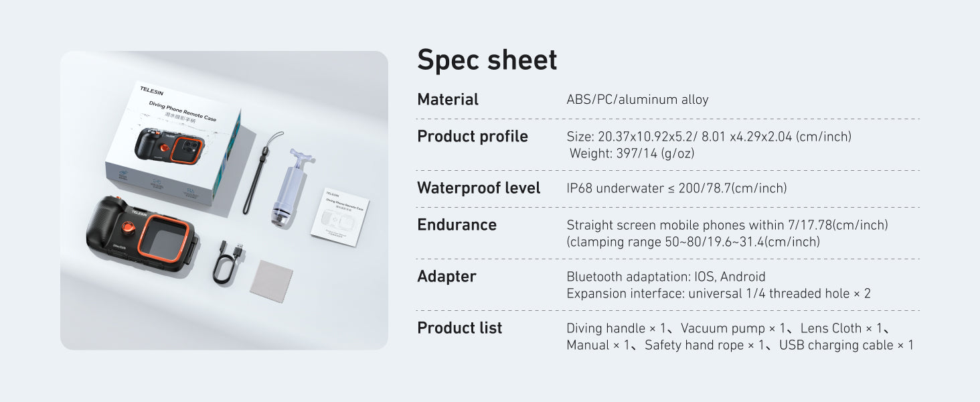980x402 pixels.
Task: Click the ABS/PC/aluminum alloy text
Action: (637, 100)
